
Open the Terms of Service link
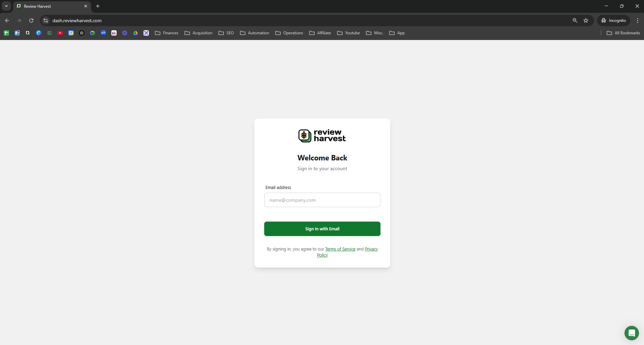[x=340, y=249]
